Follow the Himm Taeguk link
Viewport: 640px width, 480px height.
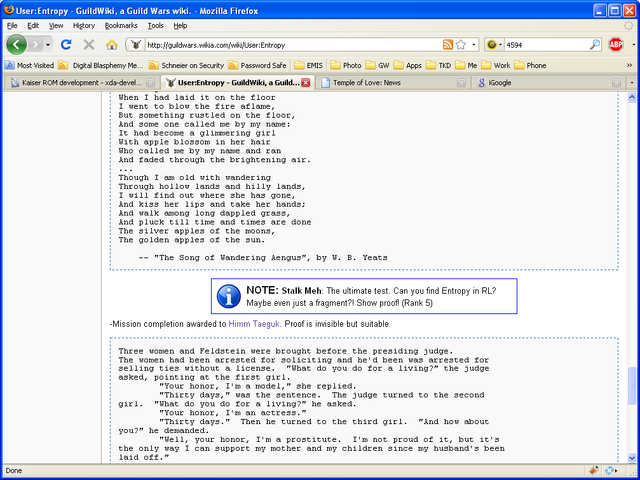[254, 324]
